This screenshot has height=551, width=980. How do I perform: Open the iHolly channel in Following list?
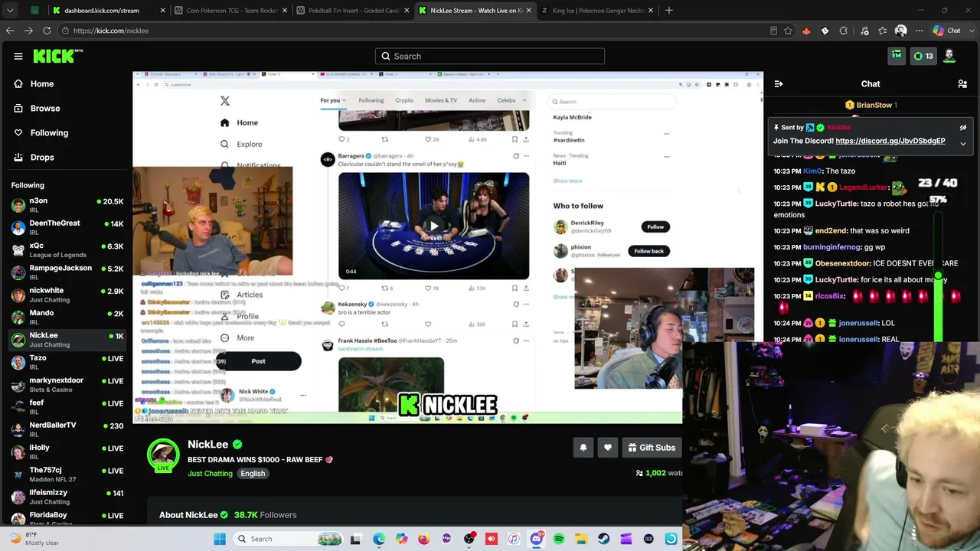(66, 452)
